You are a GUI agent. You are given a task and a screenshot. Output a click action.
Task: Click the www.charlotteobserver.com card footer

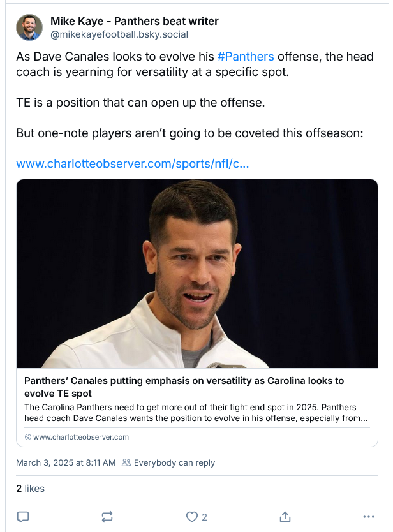tap(81, 437)
